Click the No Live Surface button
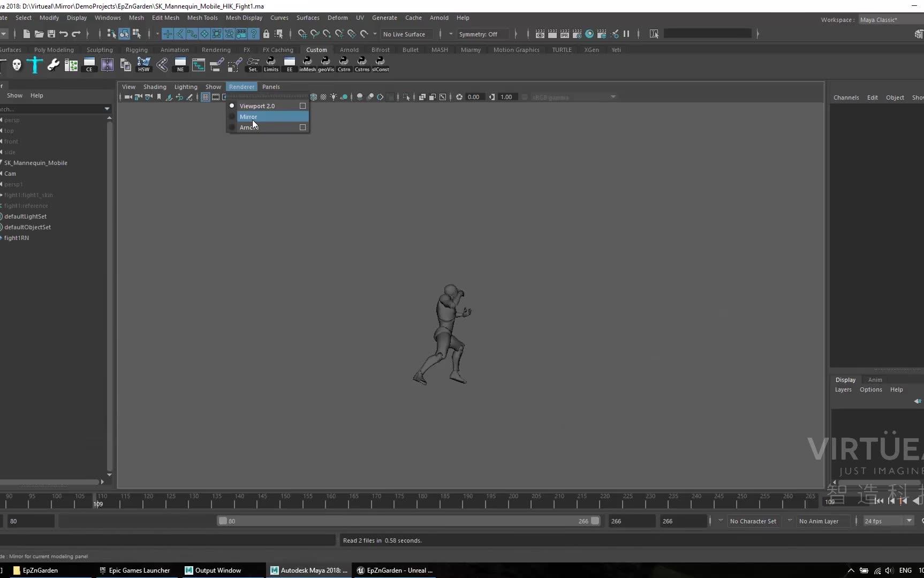The image size is (924, 578). coord(405,34)
